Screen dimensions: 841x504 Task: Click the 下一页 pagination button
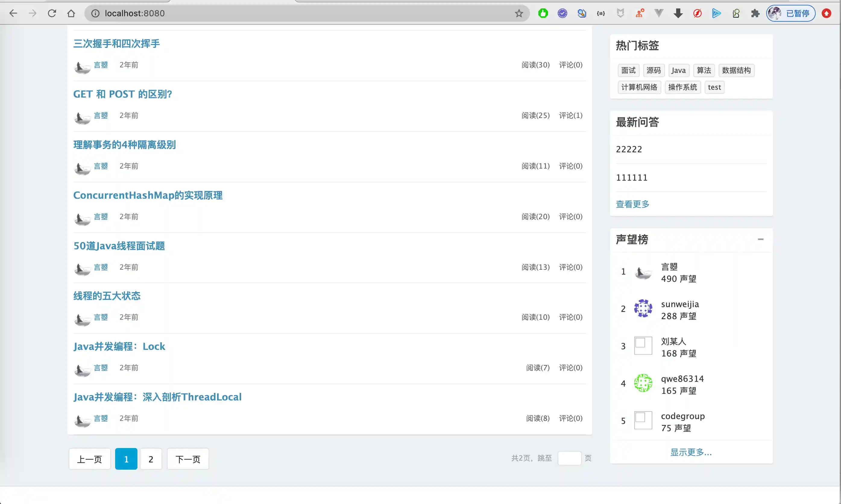(188, 459)
